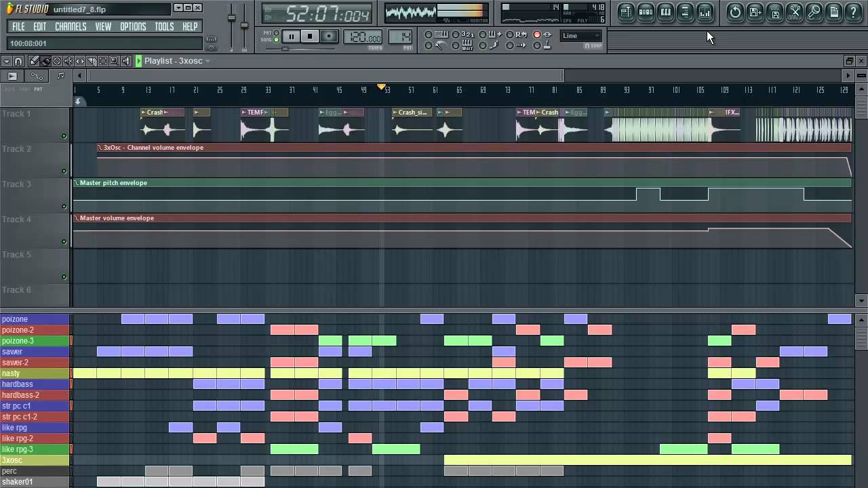Open the 3xOsc Channel volume envelope clip menu

click(x=100, y=148)
